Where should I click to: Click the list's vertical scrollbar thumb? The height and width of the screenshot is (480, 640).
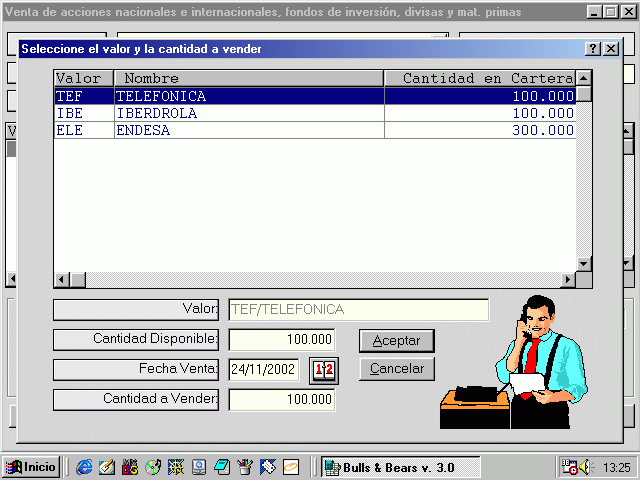[584, 93]
